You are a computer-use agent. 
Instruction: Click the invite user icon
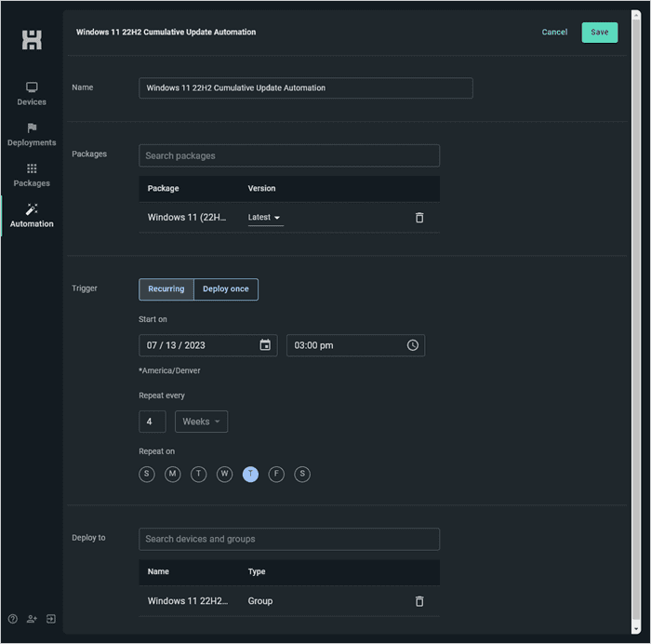(32, 619)
